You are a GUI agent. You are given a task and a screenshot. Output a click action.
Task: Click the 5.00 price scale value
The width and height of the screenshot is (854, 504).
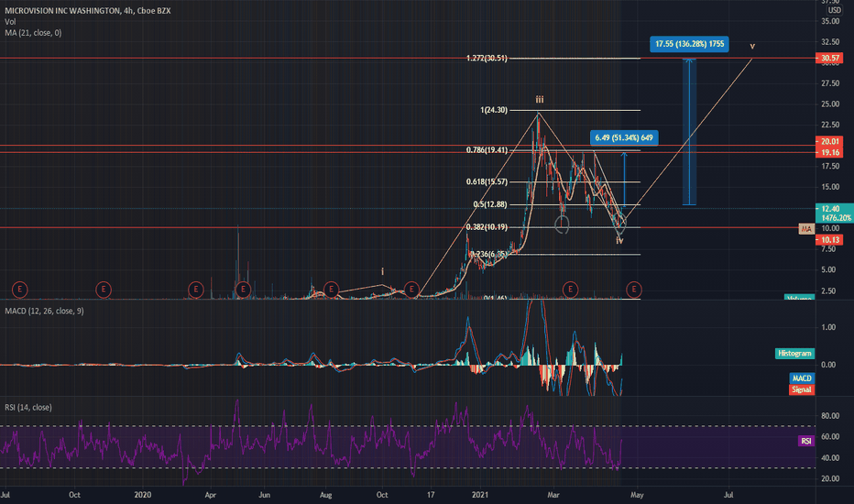tap(827, 269)
